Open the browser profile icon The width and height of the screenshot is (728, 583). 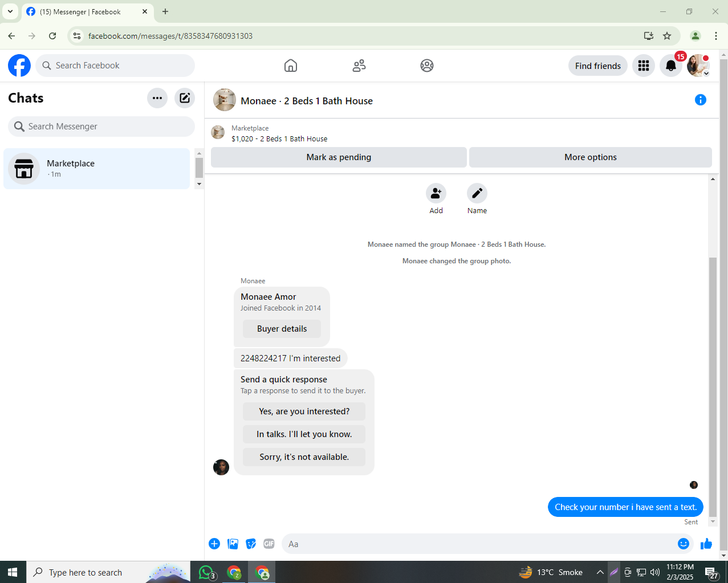pyautogui.click(x=696, y=36)
